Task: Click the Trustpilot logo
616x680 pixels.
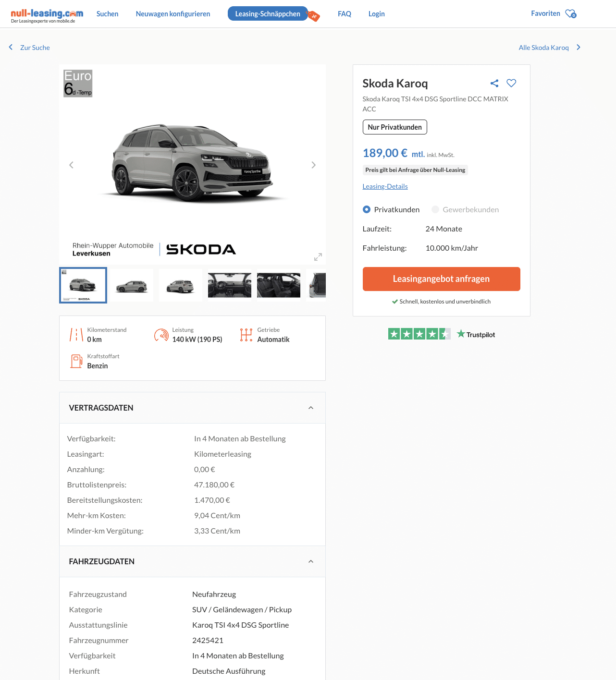Action: coord(476,334)
